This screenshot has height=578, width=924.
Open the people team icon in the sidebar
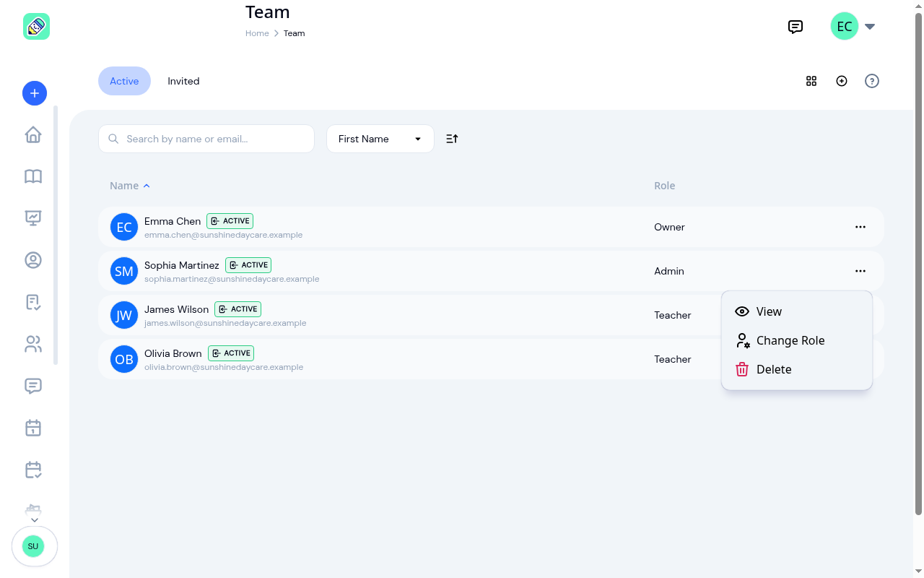[33, 344]
